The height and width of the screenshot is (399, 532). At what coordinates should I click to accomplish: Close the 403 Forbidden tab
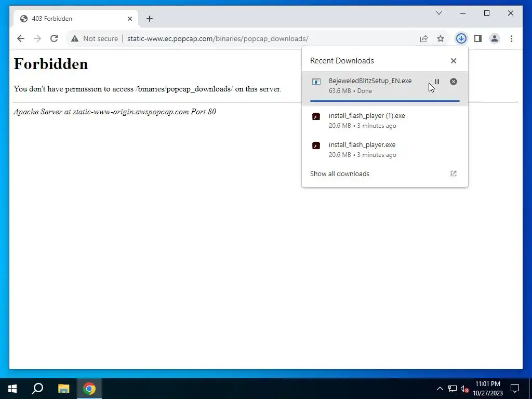click(x=129, y=19)
